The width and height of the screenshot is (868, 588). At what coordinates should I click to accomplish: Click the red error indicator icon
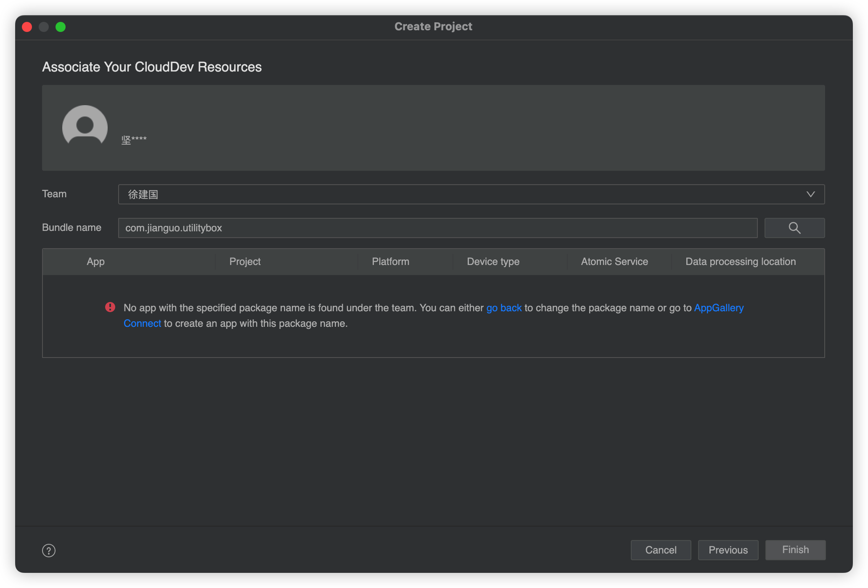[110, 307]
